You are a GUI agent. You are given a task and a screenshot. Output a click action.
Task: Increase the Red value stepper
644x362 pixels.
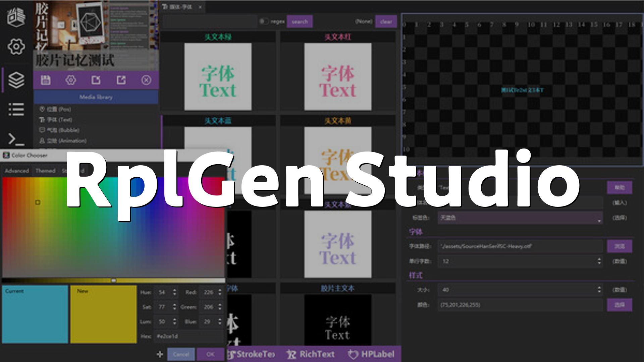pos(220,290)
